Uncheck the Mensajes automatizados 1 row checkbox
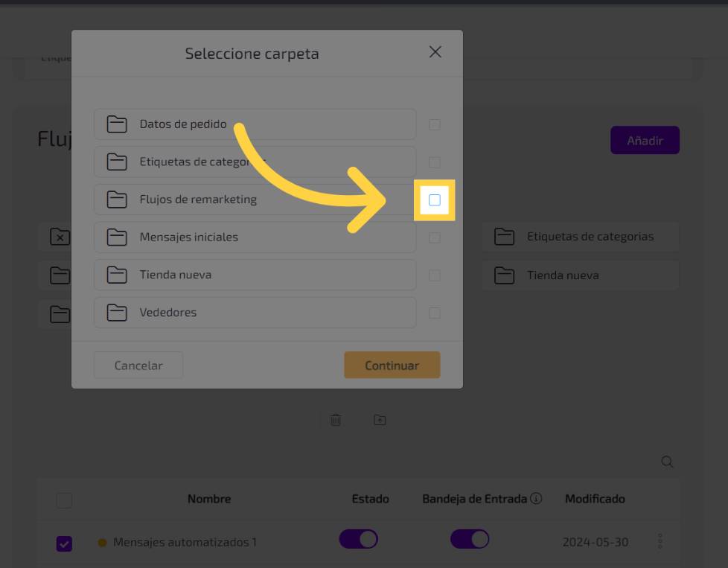728x568 pixels. click(65, 544)
